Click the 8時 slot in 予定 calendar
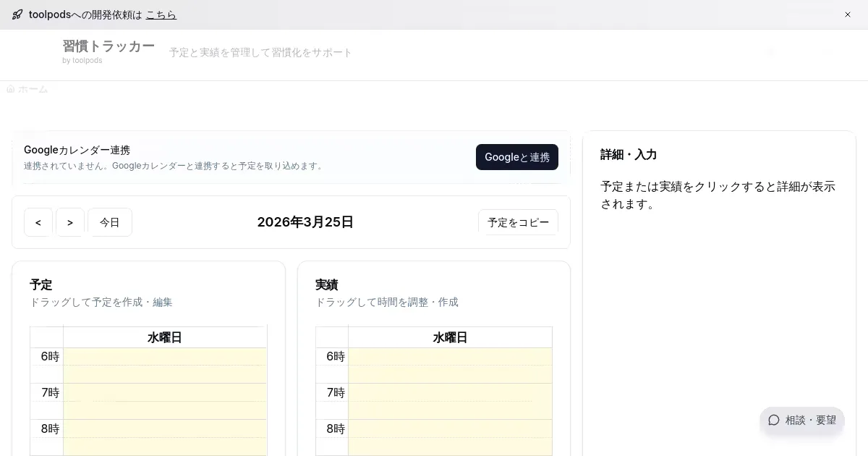The height and width of the screenshot is (456, 868). (165, 429)
